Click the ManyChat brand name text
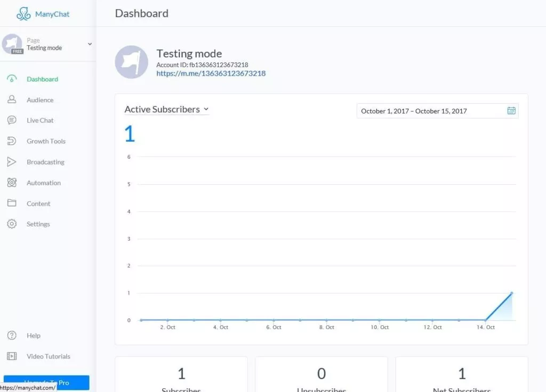This screenshot has height=392, width=546. click(52, 14)
